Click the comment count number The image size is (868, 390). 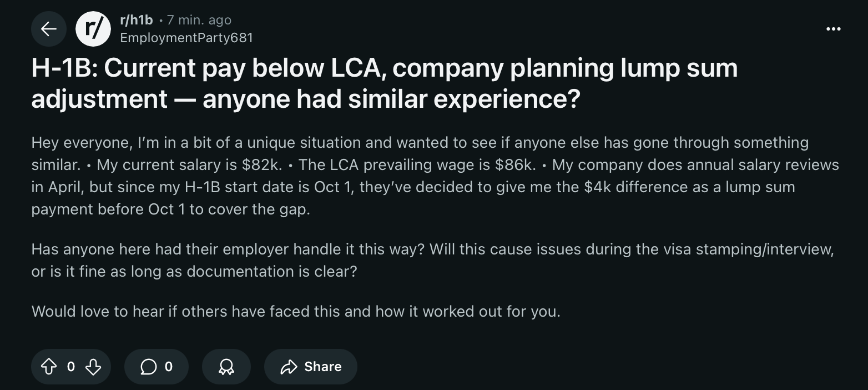tap(169, 367)
